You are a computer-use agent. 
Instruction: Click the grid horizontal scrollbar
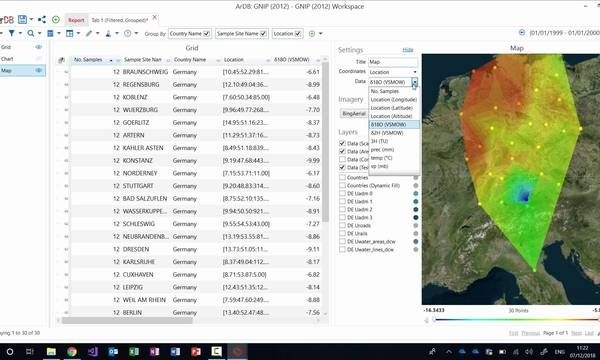(x=127, y=321)
